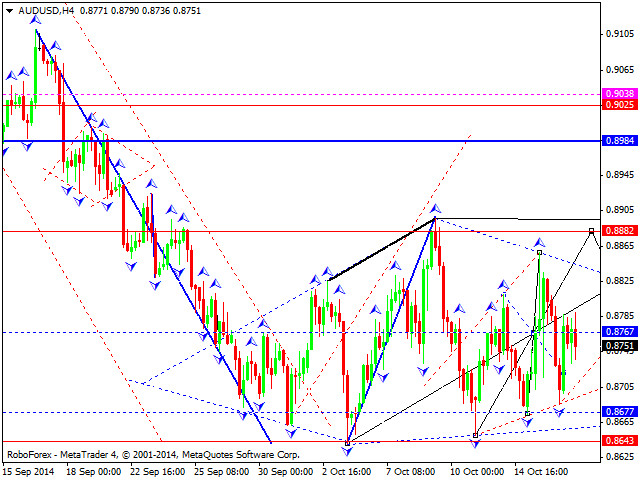Select the square anchor at the 10 Oct low
This screenshot has height=480, width=640.
(x=475, y=436)
